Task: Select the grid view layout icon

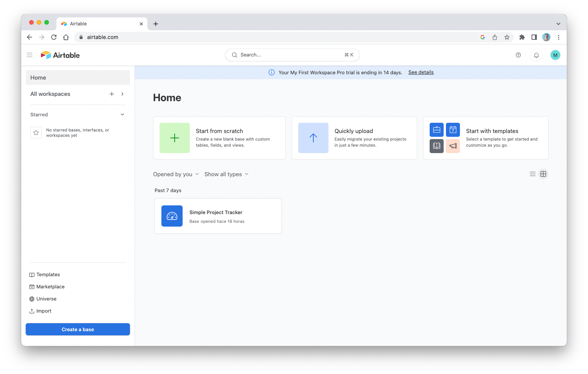Action: click(543, 174)
